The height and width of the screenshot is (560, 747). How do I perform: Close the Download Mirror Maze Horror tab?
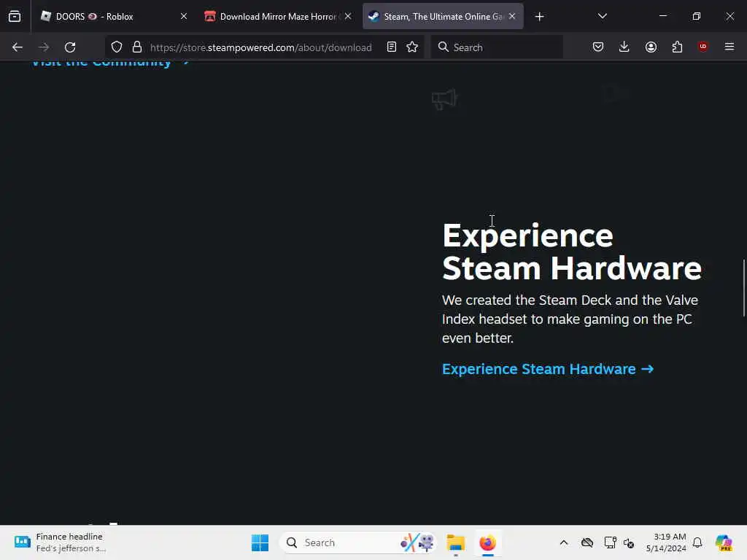[348, 17]
